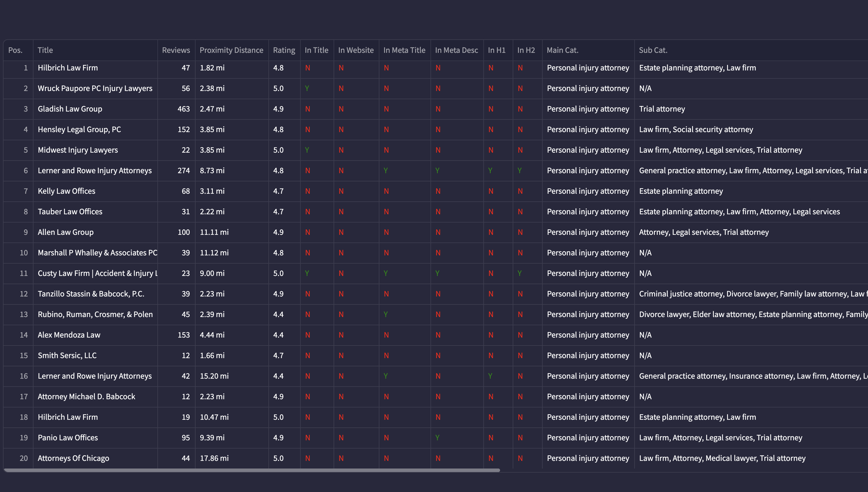Select Alex Mendoza Law title
868x492 pixels.
pos(69,335)
